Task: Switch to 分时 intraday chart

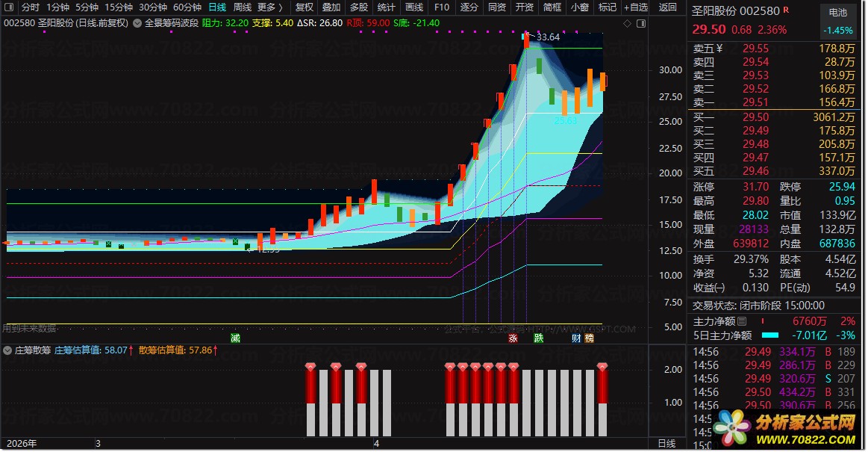Action: pos(31,7)
